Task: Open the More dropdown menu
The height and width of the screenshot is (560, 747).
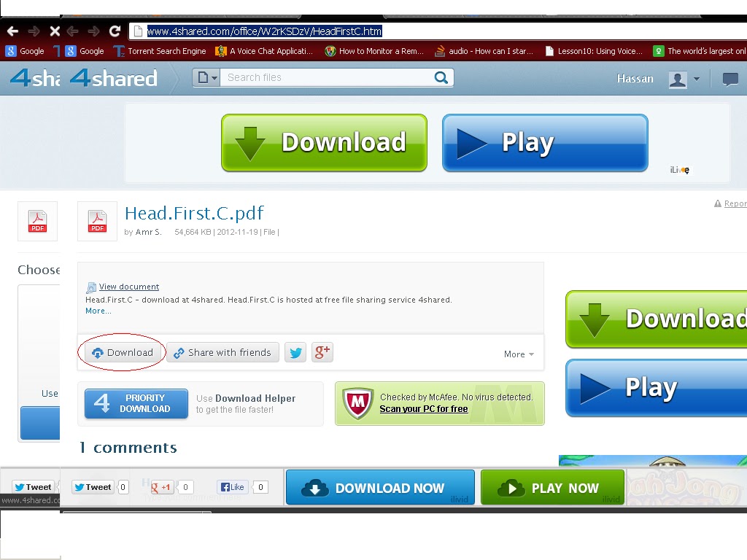Action: 519,354
